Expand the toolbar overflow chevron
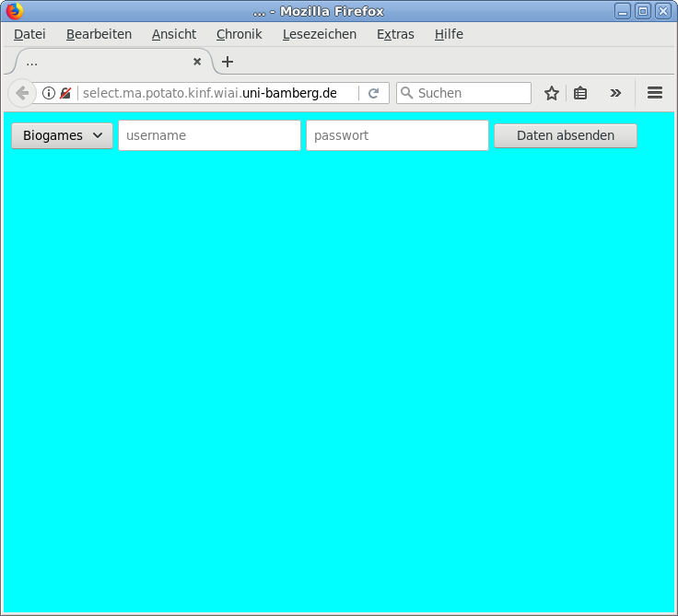678x616 pixels. coord(615,93)
